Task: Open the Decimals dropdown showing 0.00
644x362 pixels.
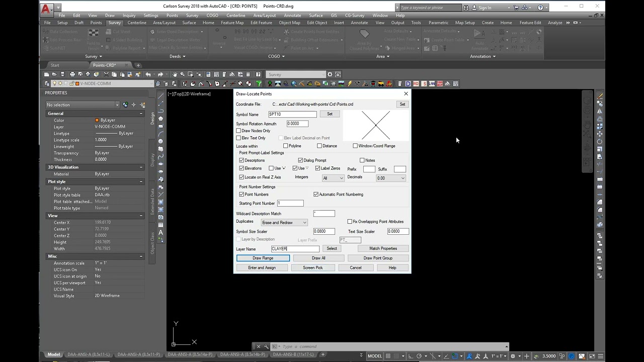Action: click(391, 178)
